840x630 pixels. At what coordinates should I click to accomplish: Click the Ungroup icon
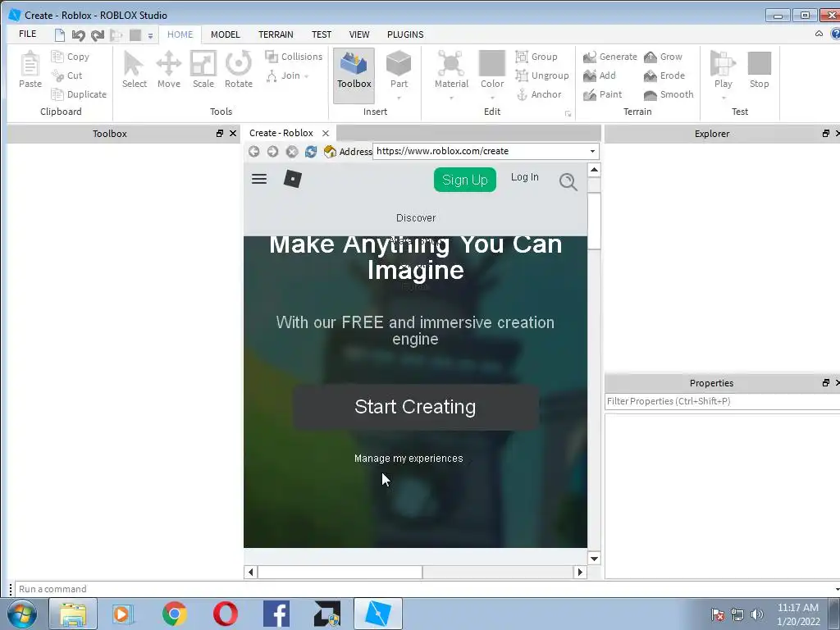point(522,75)
